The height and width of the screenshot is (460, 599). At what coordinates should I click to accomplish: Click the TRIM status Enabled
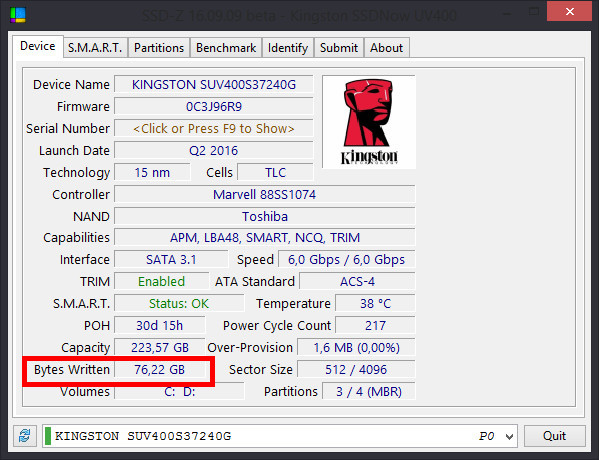pos(162,282)
